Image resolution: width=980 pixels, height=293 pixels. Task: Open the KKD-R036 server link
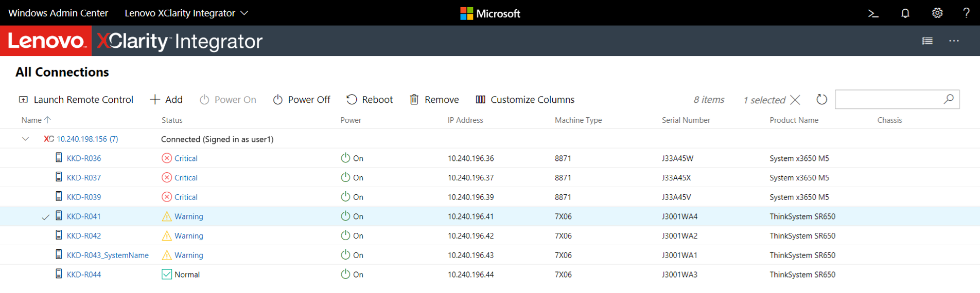[x=83, y=158]
